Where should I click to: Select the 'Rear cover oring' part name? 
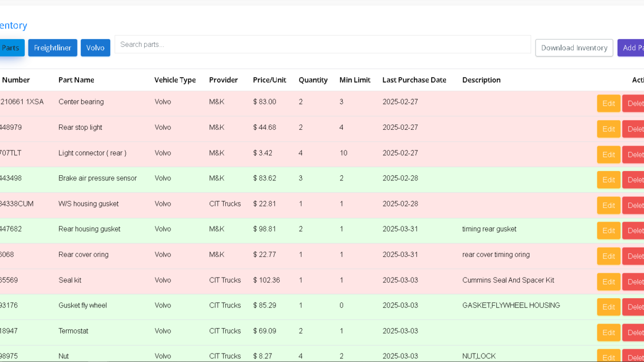(83, 254)
